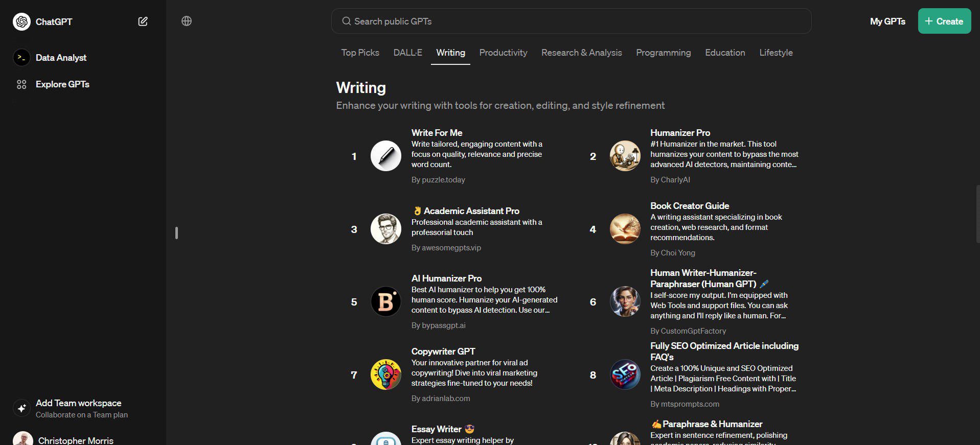Select the Writing tab

click(450, 53)
